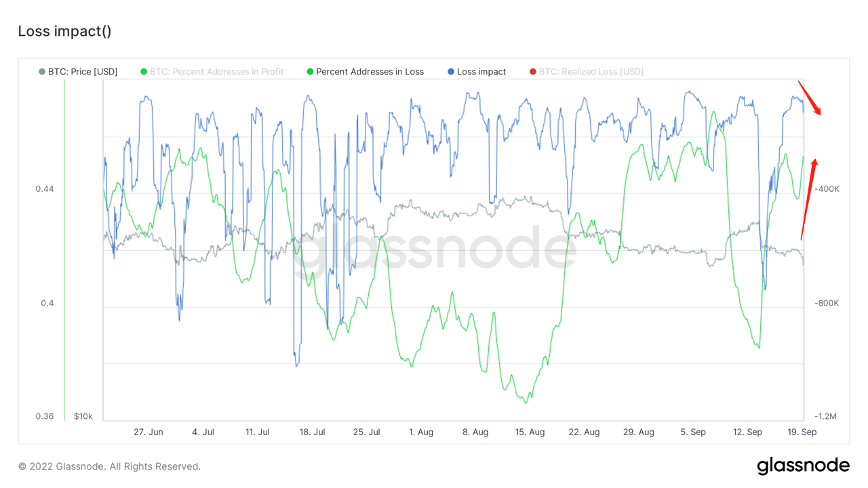Click the downward-pointing red arrow annotation

pyautogui.click(x=809, y=98)
